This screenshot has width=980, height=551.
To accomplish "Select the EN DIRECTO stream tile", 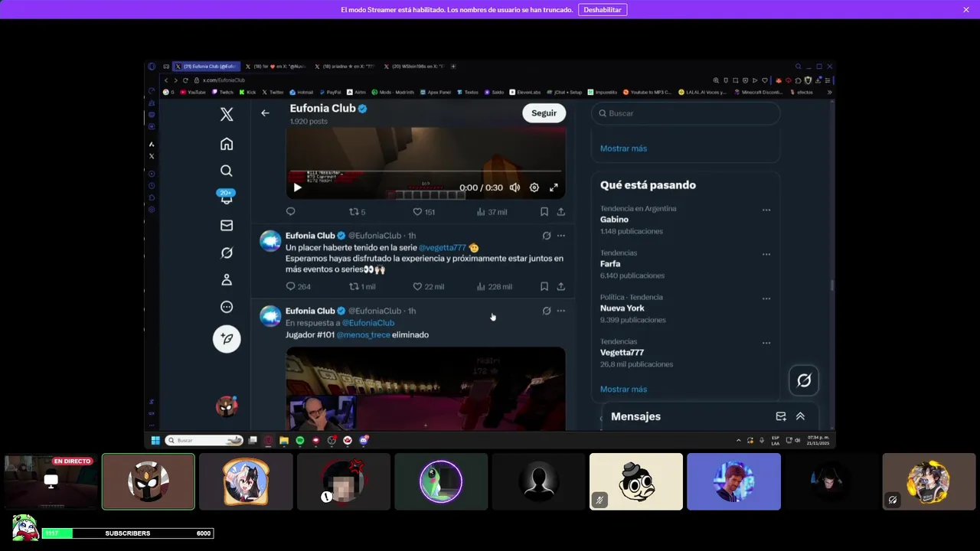I will (x=51, y=481).
